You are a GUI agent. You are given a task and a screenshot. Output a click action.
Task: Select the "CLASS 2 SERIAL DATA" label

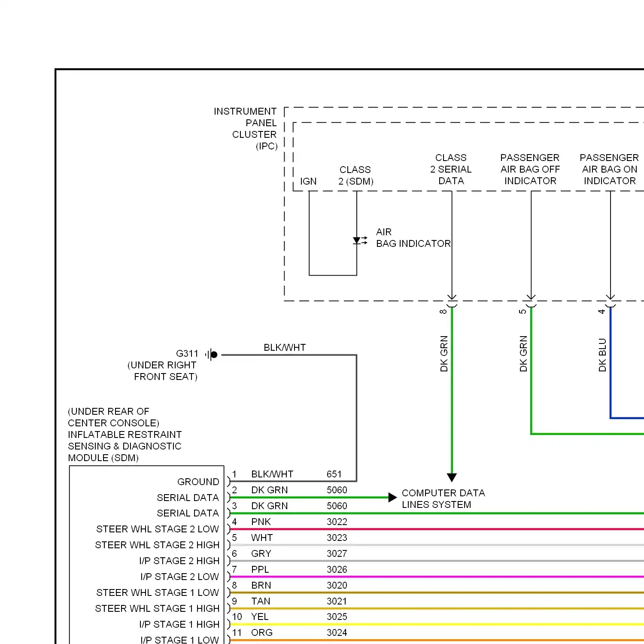(x=451, y=169)
